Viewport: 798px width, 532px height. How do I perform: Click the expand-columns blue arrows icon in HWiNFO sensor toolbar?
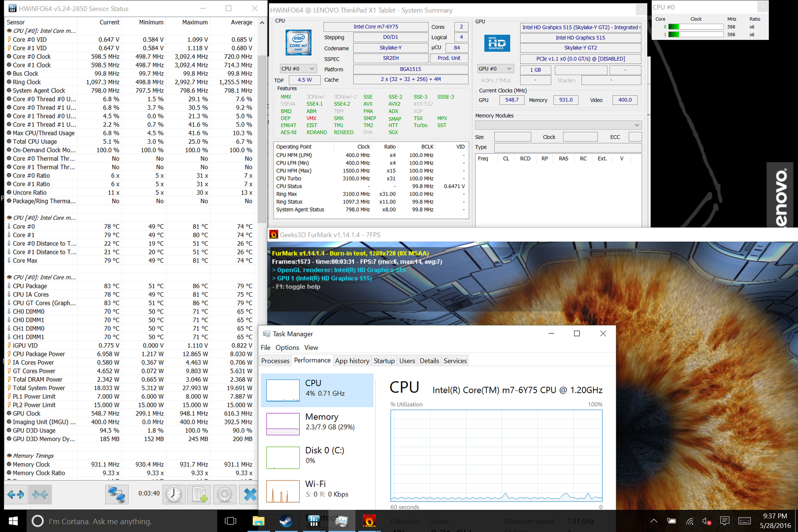tap(16, 494)
